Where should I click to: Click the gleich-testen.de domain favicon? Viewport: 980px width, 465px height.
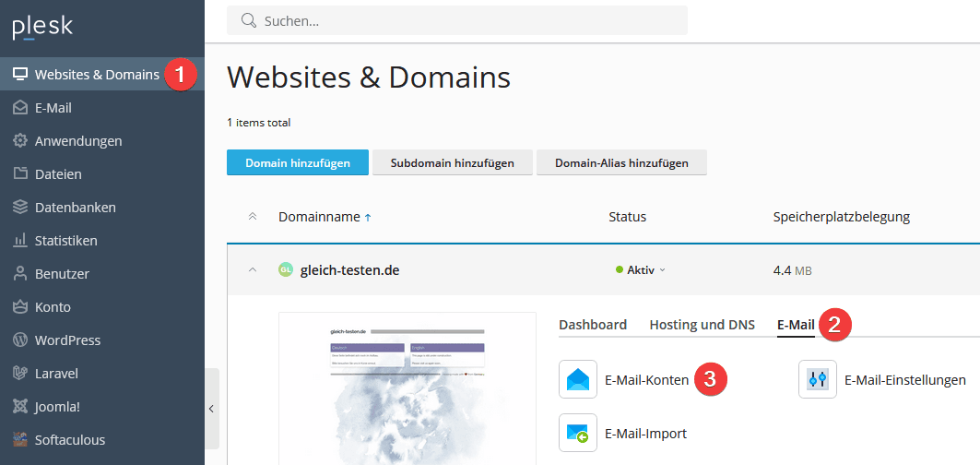286,270
